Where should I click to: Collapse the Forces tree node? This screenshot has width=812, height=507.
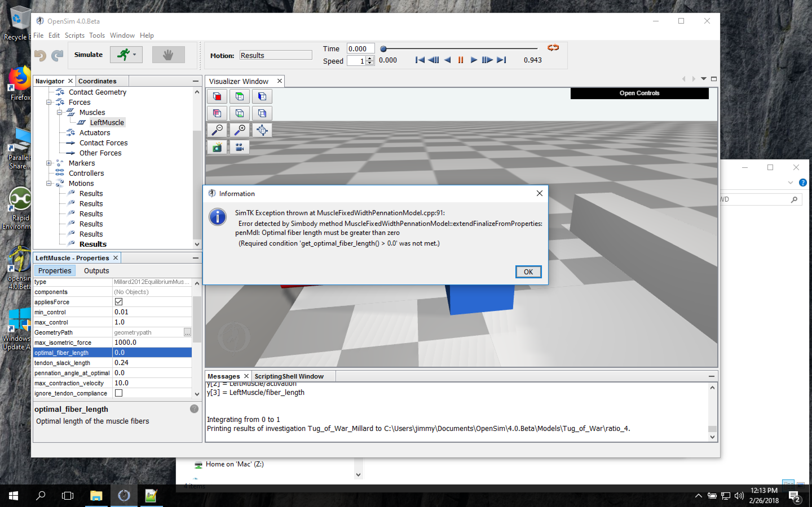[49, 102]
